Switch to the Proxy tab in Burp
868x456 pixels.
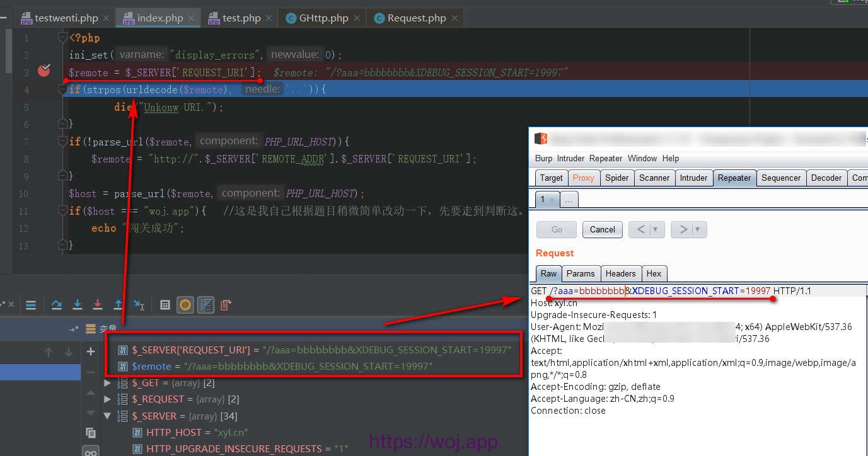click(583, 178)
